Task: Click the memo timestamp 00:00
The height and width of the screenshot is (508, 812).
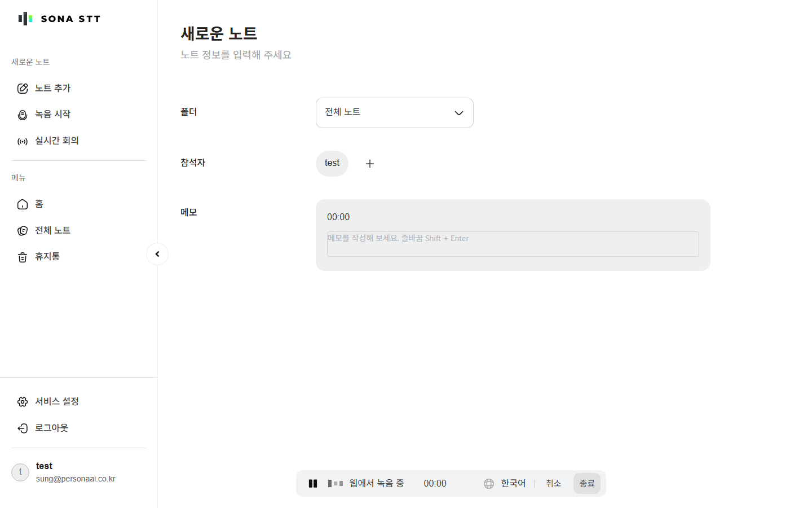Action: pyautogui.click(x=338, y=217)
